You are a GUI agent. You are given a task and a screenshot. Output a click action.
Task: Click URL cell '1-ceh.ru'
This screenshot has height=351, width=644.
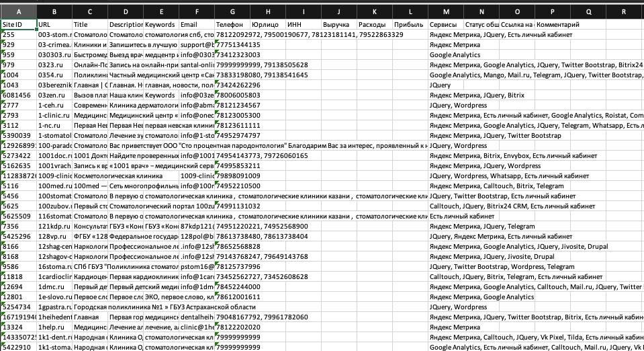(54, 106)
